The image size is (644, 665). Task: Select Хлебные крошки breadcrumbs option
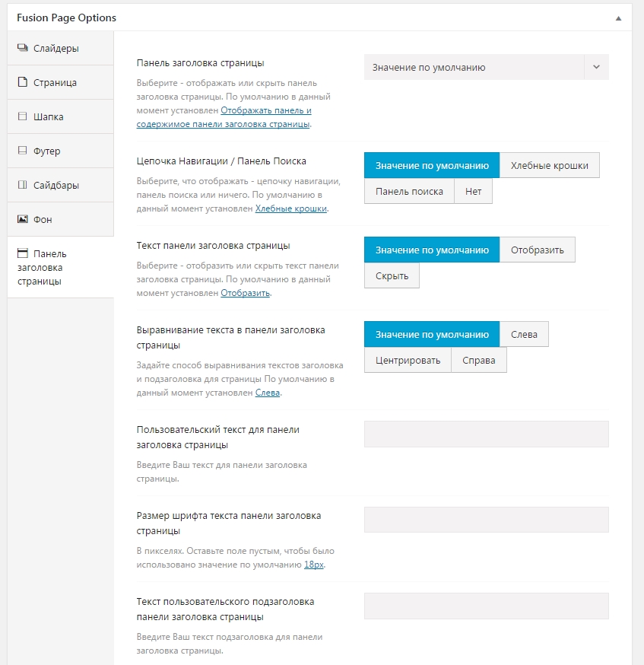(x=549, y=166)
